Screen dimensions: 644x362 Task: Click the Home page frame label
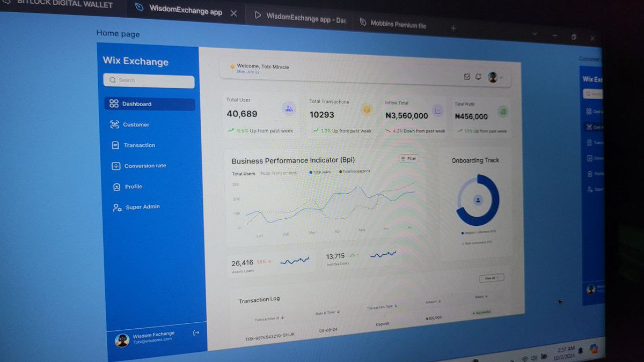point(118,34)
